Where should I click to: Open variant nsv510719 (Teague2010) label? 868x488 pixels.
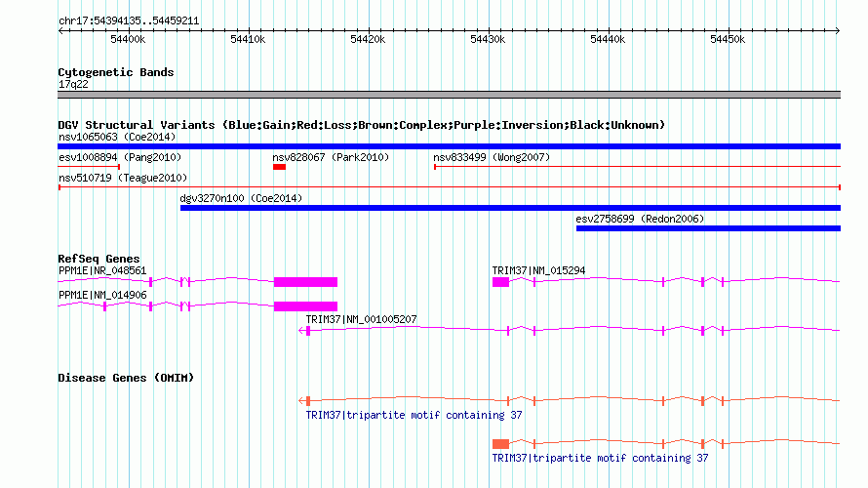click(123, 178)
